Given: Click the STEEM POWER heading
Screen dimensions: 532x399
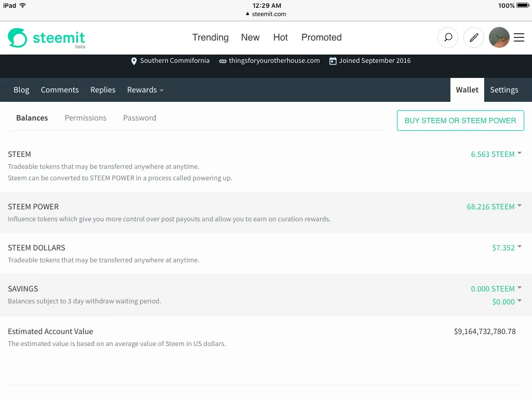Looking at the screenshot, I should [33, 207].
